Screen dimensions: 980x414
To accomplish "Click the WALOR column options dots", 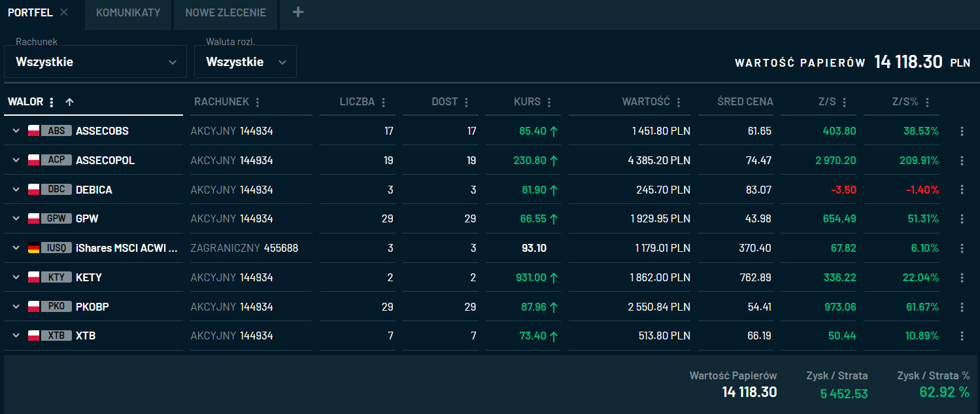I will point(52,102).
